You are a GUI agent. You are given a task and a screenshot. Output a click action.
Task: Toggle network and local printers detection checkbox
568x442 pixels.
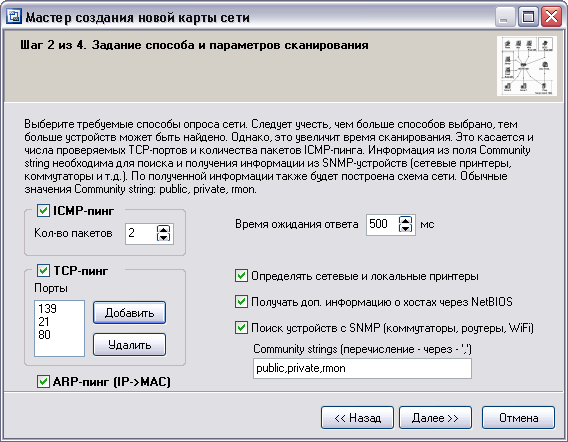[241, 276]
